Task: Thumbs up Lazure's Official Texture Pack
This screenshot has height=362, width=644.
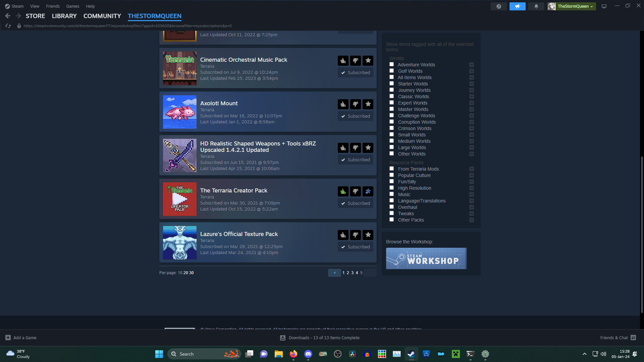Action: tap(343, 235)
